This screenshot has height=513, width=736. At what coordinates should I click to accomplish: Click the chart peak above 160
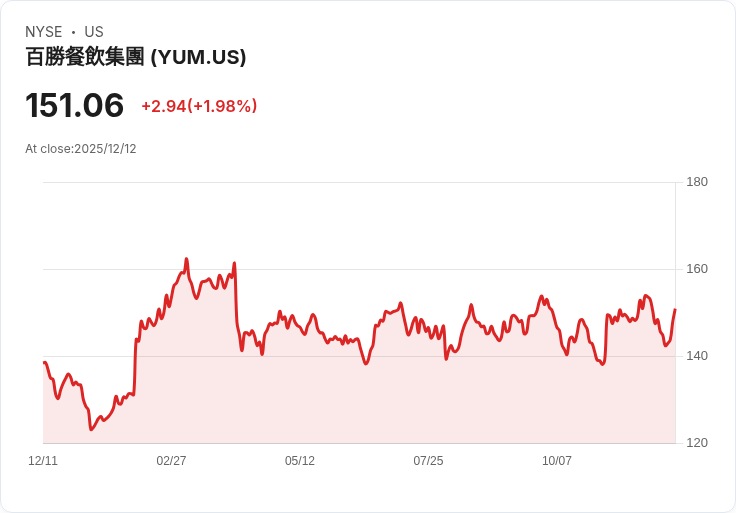[x=186, y=259]
